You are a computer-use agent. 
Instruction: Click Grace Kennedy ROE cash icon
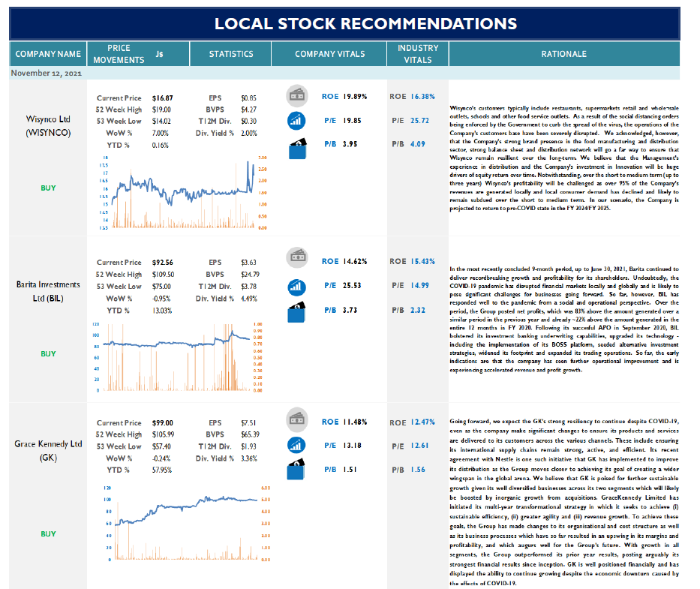click(x=297, y=419)
